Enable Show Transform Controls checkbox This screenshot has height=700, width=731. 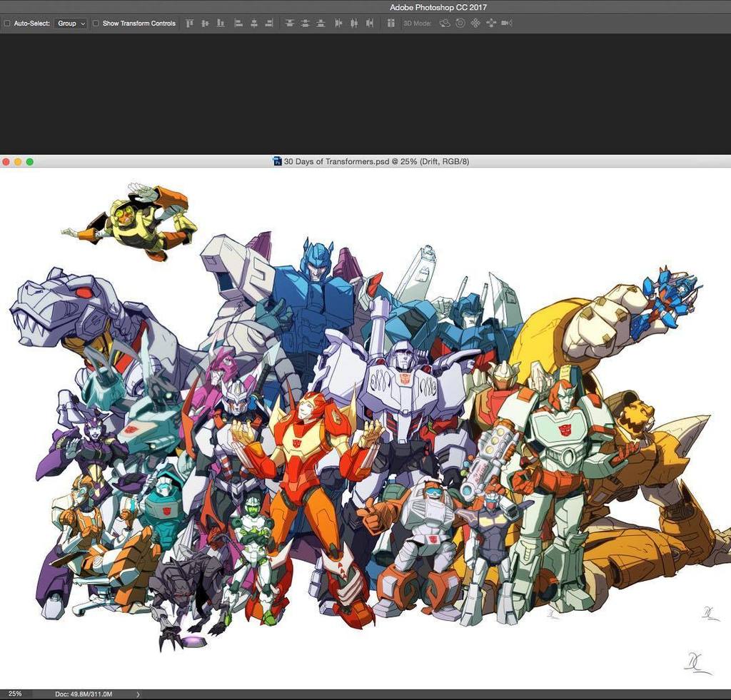(x=96, y=24)
